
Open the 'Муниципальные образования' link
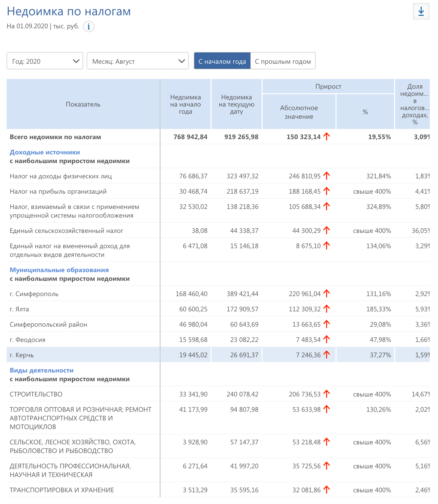pos(59,270)
